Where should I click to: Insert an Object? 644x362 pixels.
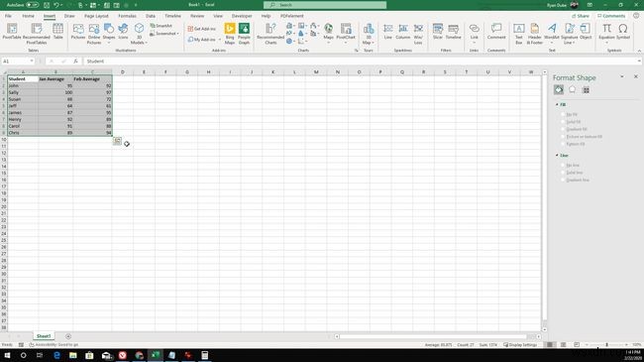point(586,32)
